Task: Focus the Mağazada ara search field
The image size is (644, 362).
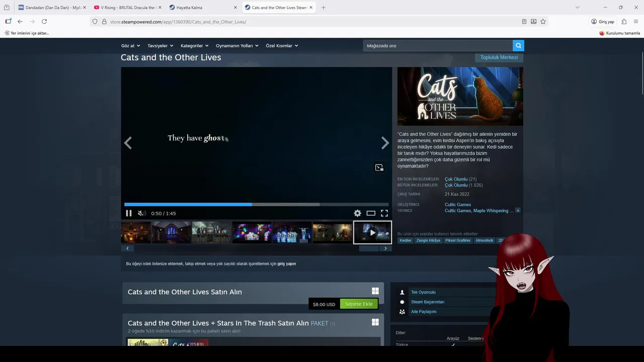Action: click(438, 46)
